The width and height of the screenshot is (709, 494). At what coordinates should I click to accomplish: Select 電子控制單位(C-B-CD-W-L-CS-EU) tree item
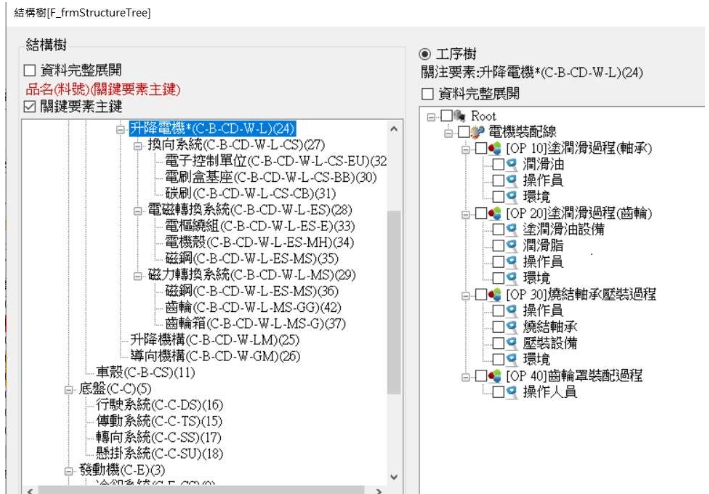(x=275, y=161)
